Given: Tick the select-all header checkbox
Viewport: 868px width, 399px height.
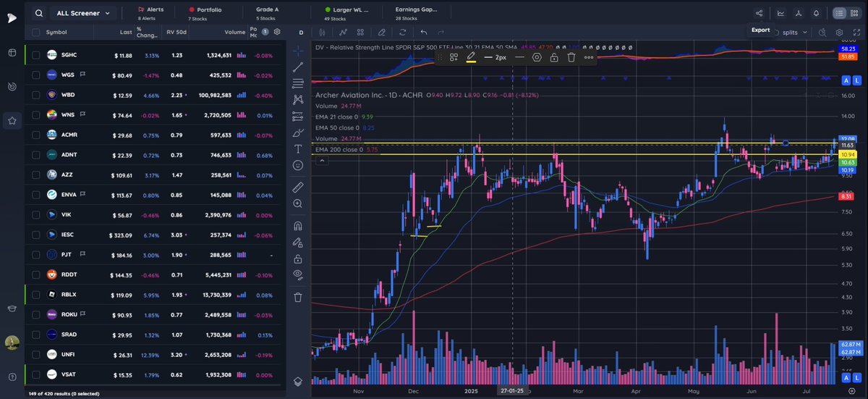Looking at the screenshot, I should 35,33.
